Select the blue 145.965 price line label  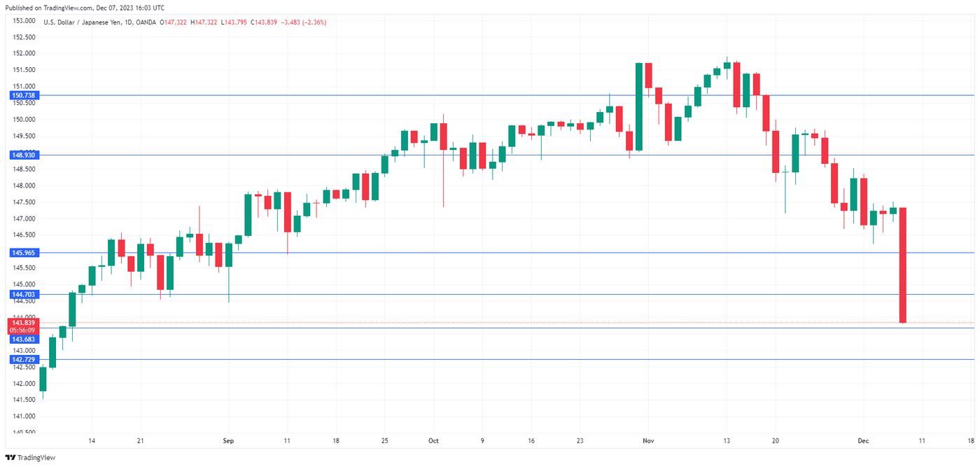point(24,252)
